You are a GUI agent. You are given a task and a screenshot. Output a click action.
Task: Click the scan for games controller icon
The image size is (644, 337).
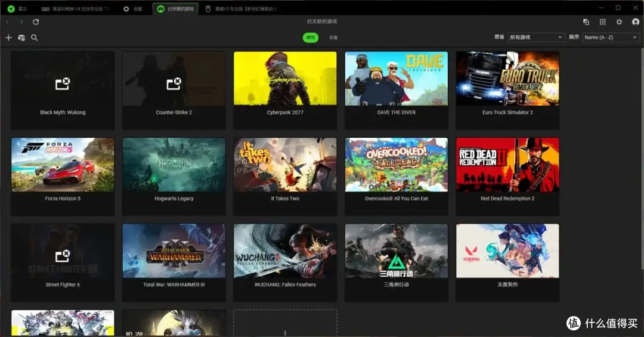click(21, 38)
